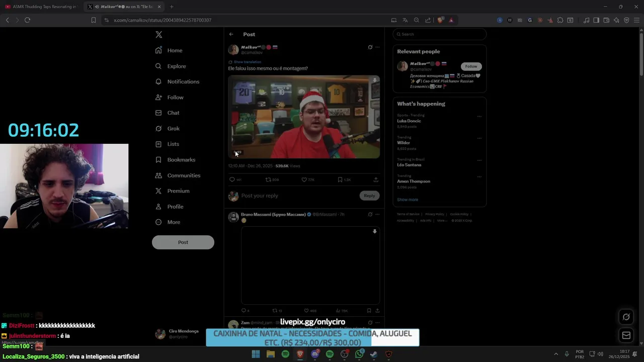Click the X Search field

click(439, 34)
